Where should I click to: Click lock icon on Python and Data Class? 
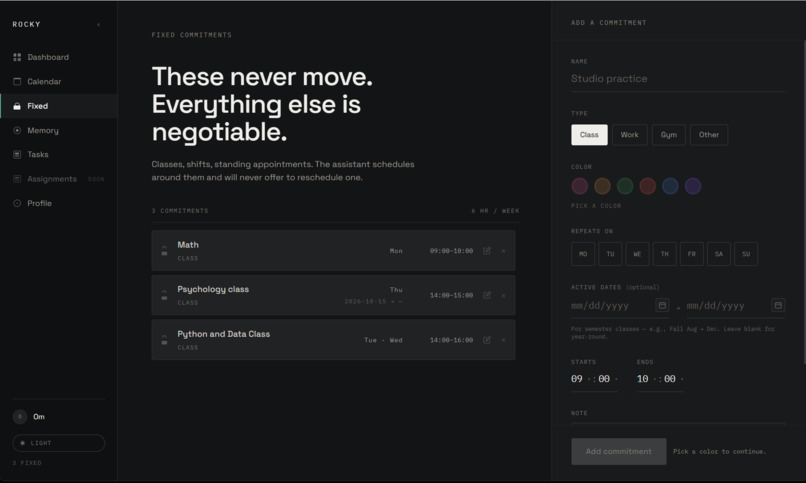click(164, 340)
